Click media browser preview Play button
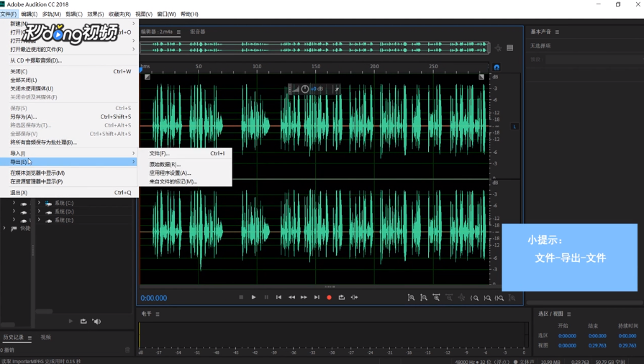The height and width of the screenshot is (364, 644). pos(71,322)
